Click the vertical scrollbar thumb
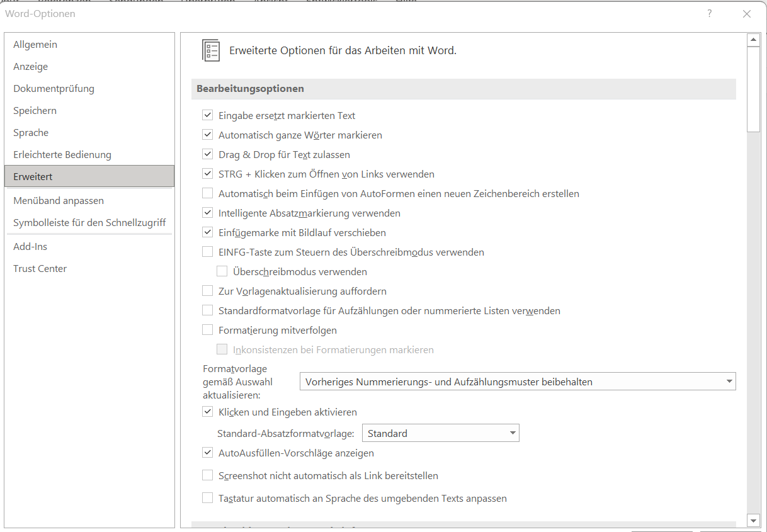 753,89
